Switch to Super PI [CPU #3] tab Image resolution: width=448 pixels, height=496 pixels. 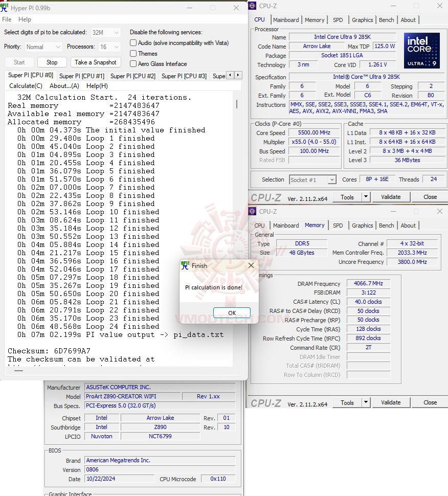coord(184,76)
